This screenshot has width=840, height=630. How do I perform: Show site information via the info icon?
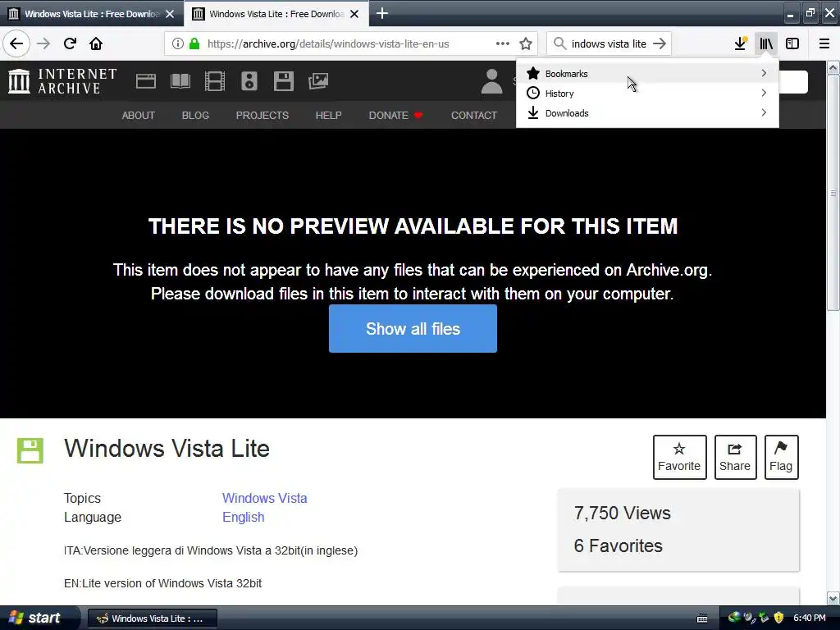coord(178,43)
